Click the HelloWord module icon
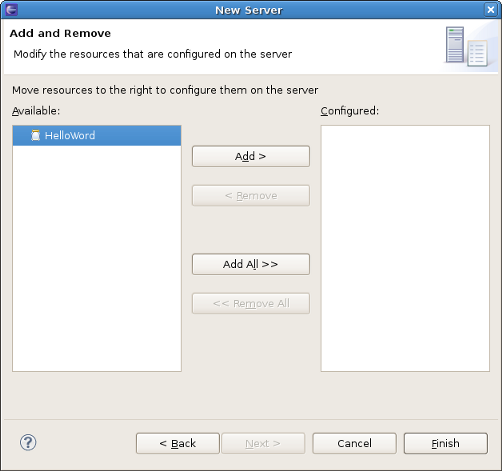502x471 pixels. [x=35, y=135]
